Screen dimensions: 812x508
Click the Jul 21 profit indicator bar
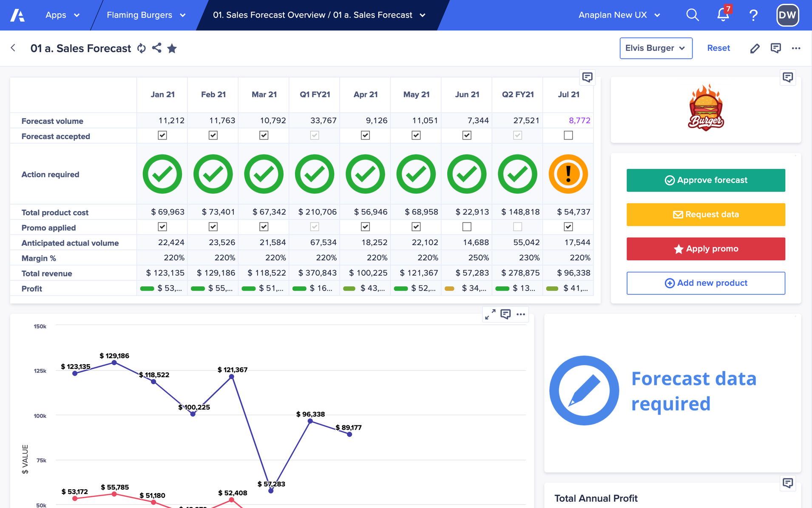(552, 289)
